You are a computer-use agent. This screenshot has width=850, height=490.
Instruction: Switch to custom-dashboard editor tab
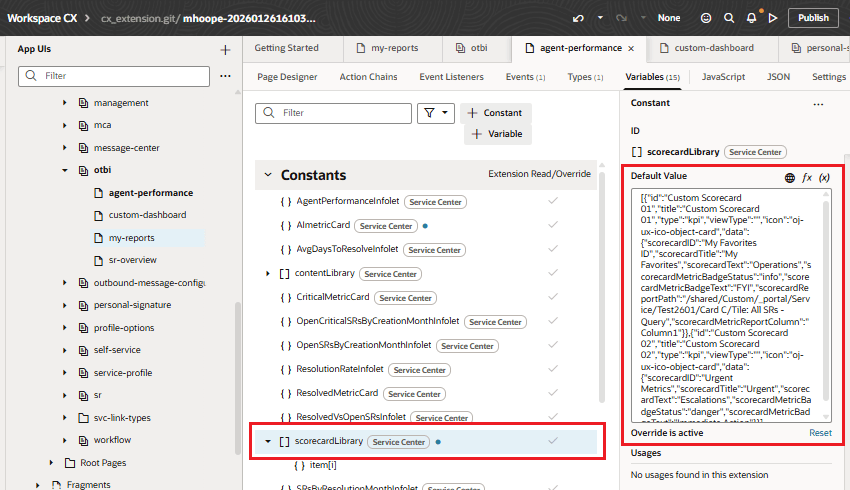(714, 48)
